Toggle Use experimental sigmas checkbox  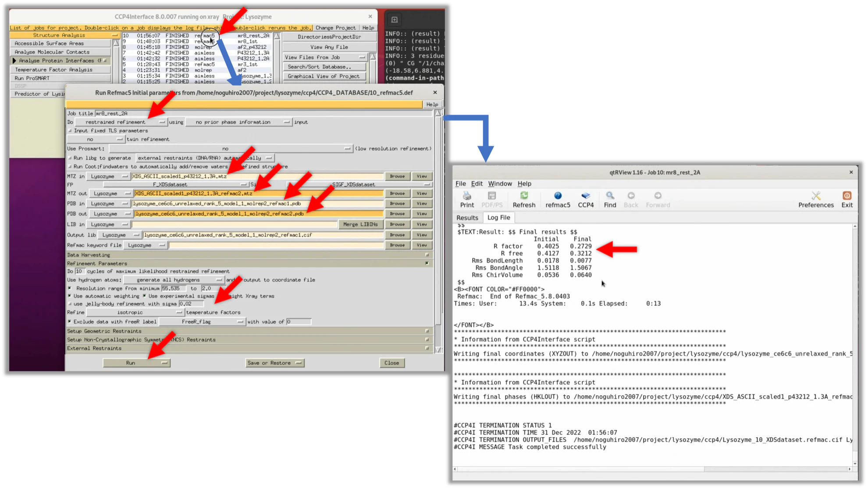click(144, 296)
